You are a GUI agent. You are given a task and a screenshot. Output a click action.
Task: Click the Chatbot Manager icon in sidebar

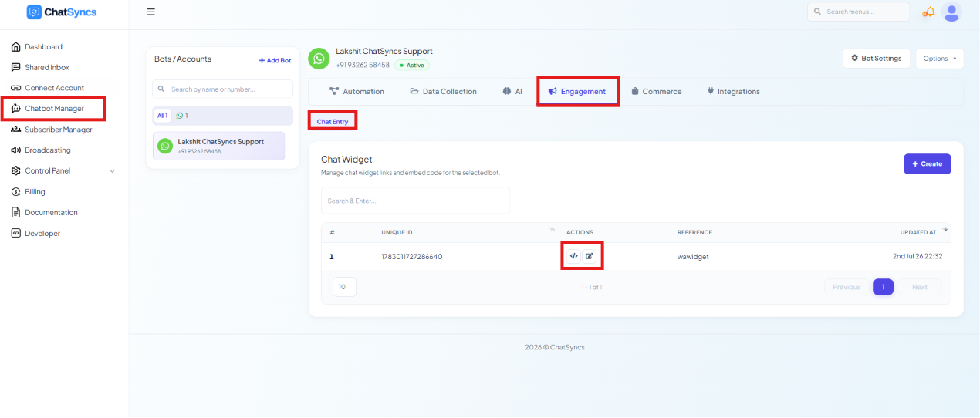point(16,109)
